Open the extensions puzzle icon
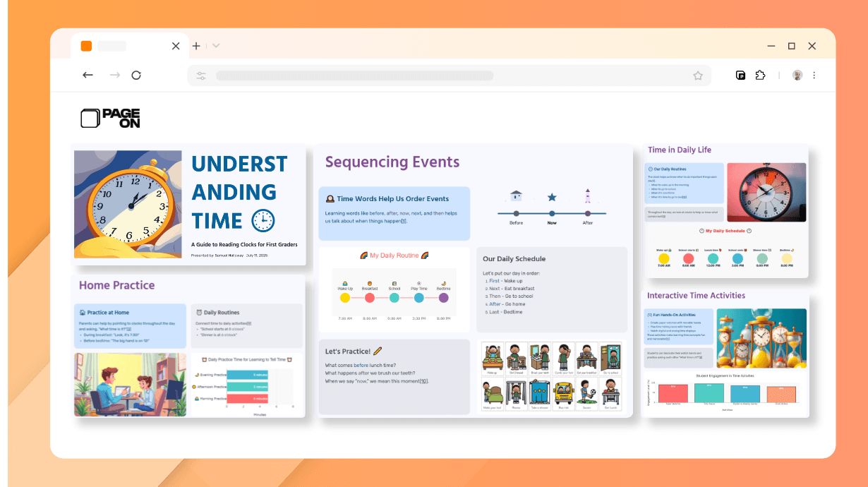The image size is (868, 487). pos(760,76)
